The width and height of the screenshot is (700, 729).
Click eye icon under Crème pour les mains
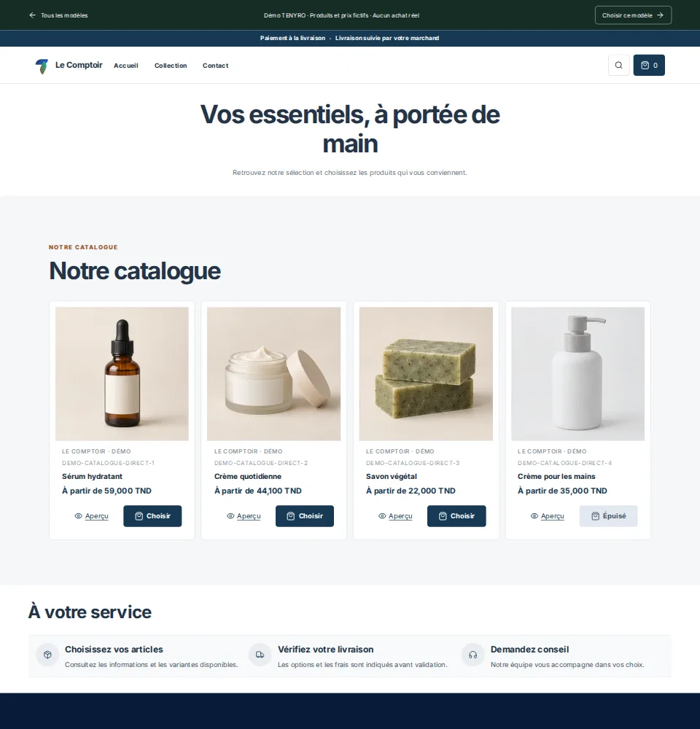click(534, 516)
